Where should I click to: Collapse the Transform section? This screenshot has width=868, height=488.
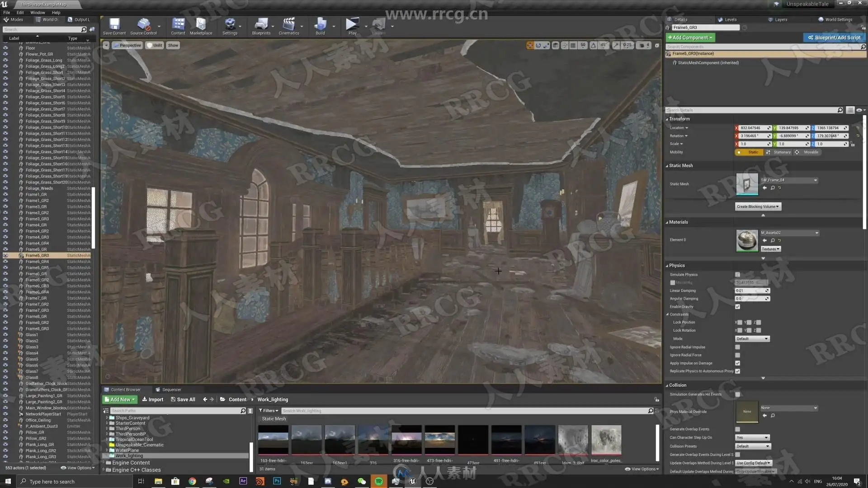pyautogui.click(x=679, y=119)
